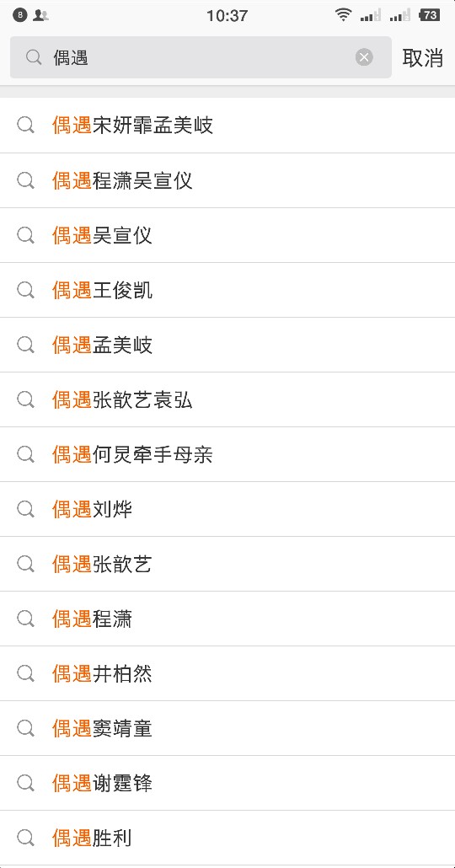Tap search icon beside 偶遇王俊凯
Screen dimensions: 455x868
(25, 290)
